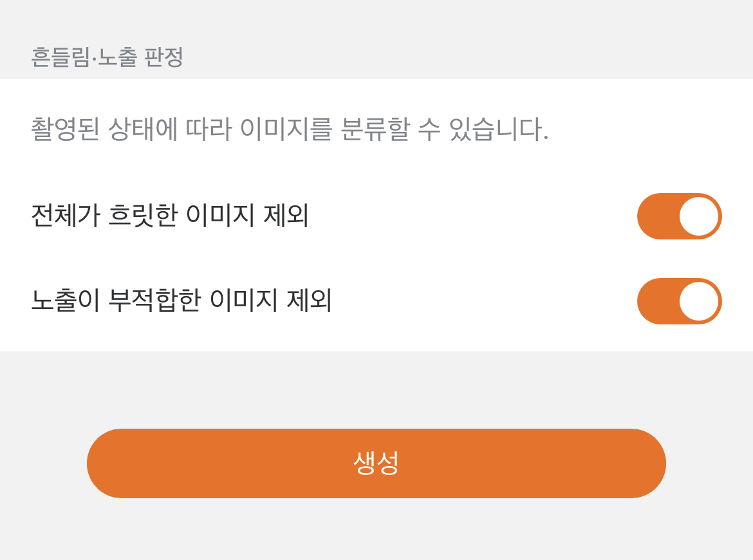Click the 전체가 흐릿한 이미지 제외 label
This screenshot has height=560, width=753.
point(170,216)
